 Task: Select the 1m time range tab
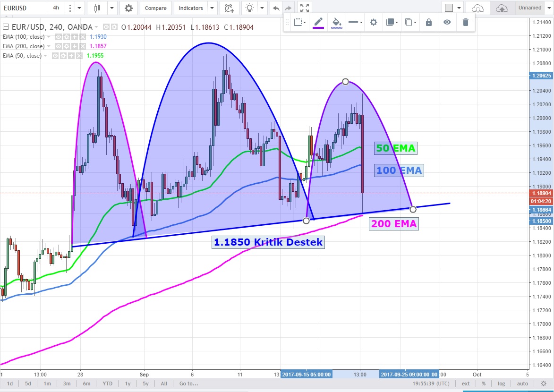[x=47, y=383]
